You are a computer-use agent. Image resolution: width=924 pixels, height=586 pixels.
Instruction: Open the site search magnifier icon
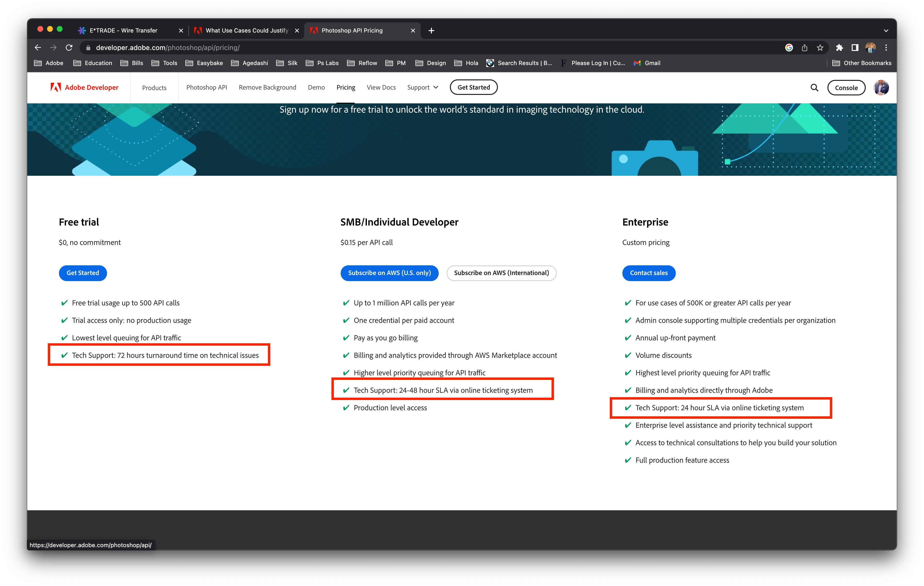pos(814,88)
